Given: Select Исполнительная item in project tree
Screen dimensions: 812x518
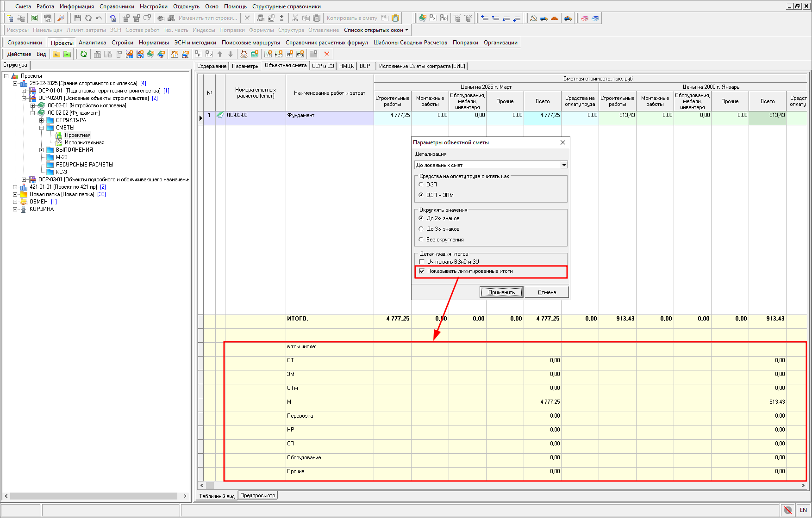Looking at the screenshot, I should click(84, 142).
